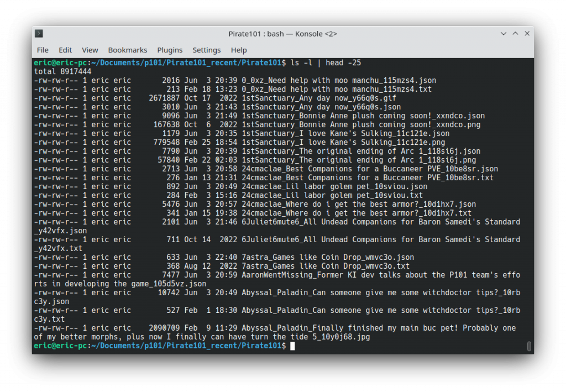Image resolution: width=566 pixels, height=392 pixels.
Task: Click the 'ls -l | head -25' command text
Action: [x=326, y=63]
